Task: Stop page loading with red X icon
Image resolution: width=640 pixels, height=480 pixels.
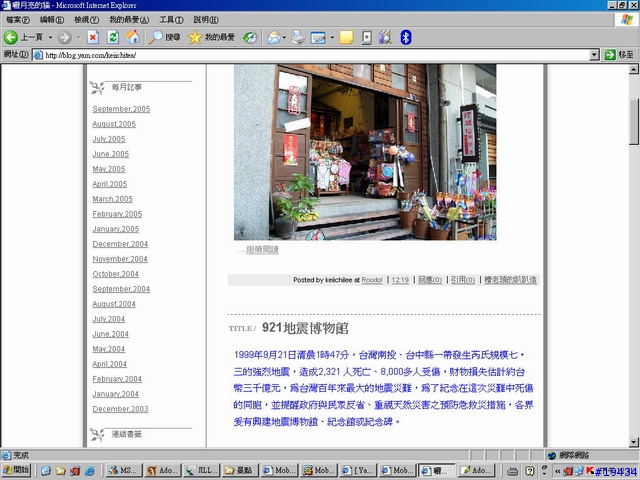Action: pyautogui.click(x=93, y=38)
